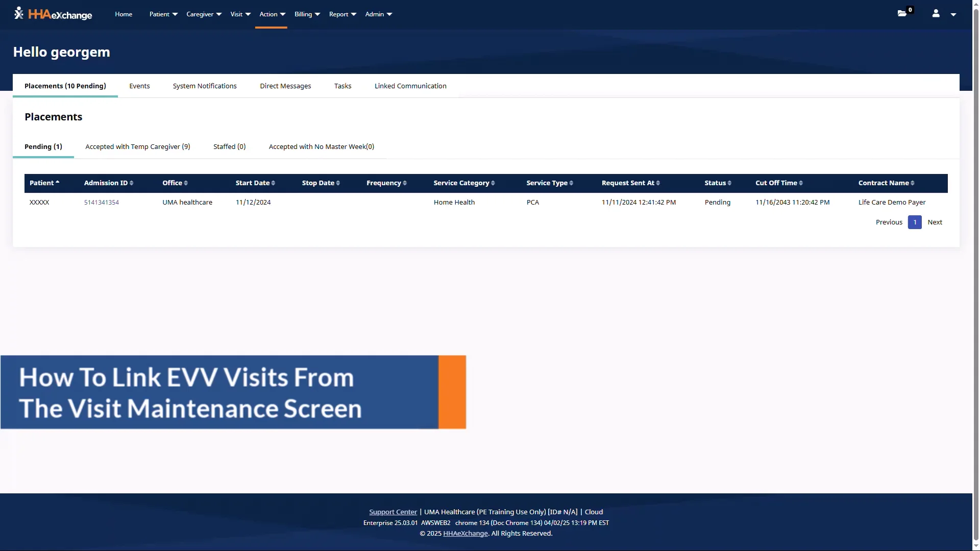The height and width of the screenshot is (551, 980).
Task: Sort placements by Contract Name
Action: 886,183
